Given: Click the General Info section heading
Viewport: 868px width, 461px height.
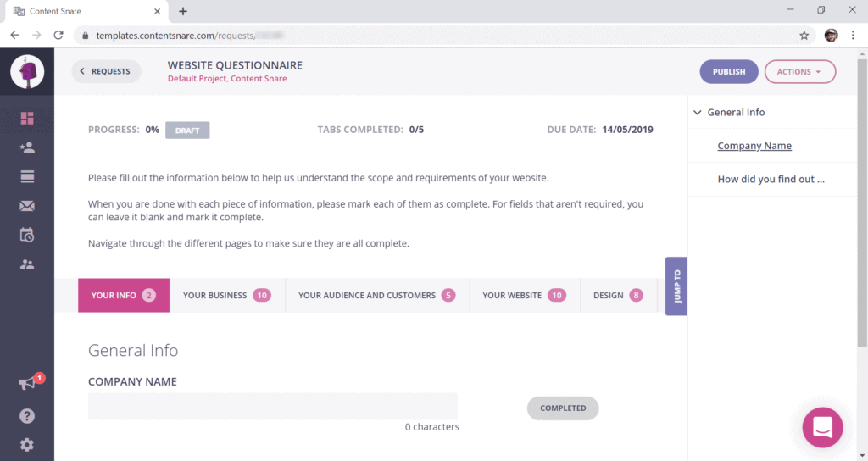Looking at the screenshot, I should [133, 350].
